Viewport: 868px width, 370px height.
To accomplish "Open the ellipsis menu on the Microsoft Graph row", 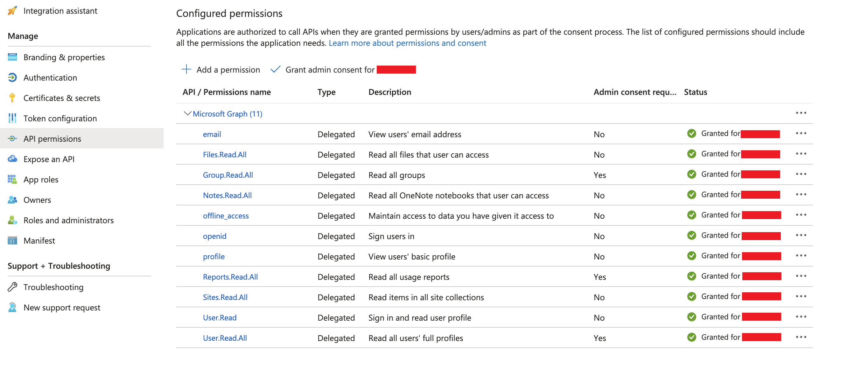I will [x=801, y=113].
